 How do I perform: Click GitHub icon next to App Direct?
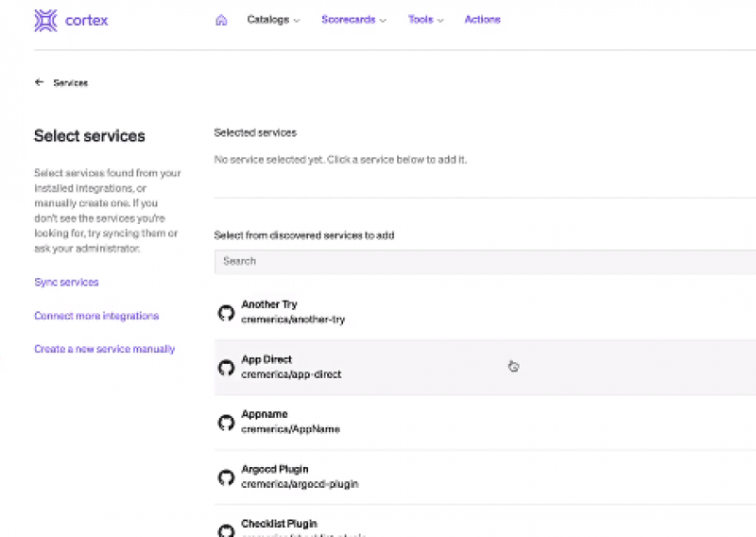click(226, 367)
